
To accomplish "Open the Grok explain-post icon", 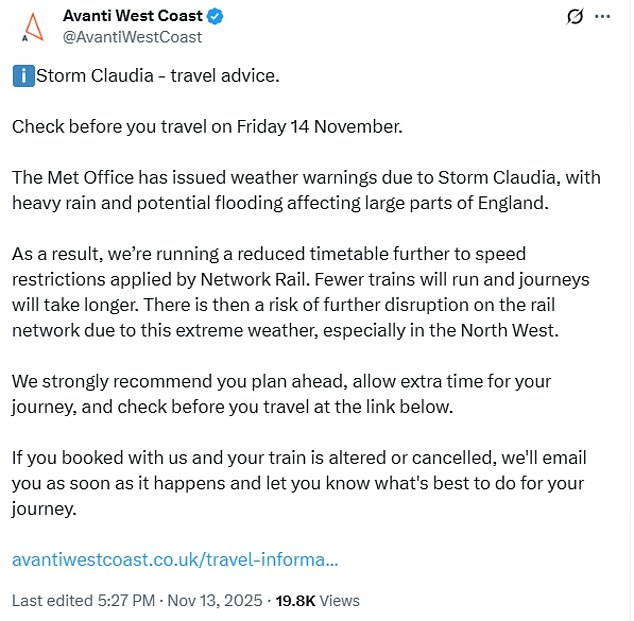I will [575, 16].
